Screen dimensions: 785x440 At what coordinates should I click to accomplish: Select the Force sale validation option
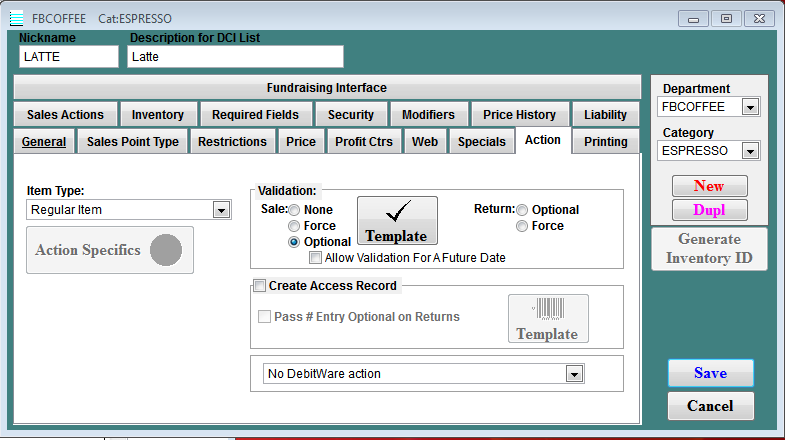pos(294,226)
